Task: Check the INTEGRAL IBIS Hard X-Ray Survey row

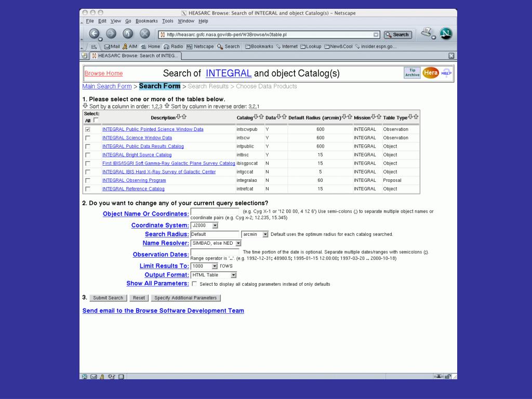Action: pyautogui.click(x=88, y=171)
